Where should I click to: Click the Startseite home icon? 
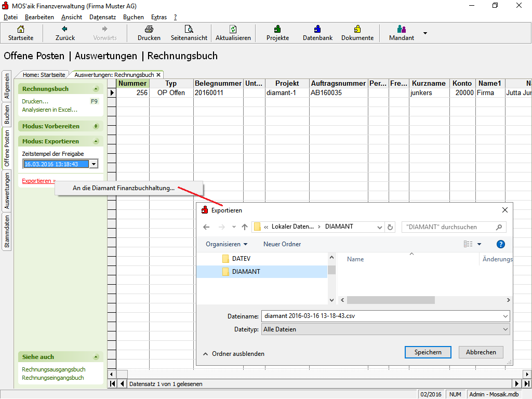[21, 30]
